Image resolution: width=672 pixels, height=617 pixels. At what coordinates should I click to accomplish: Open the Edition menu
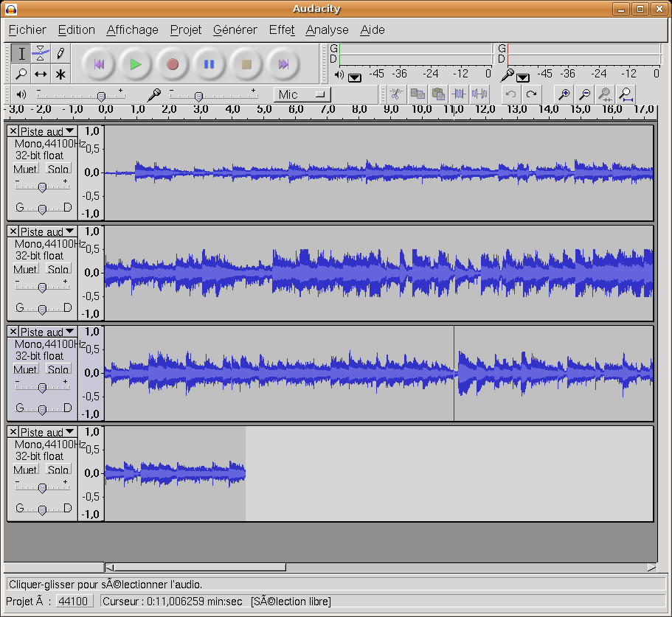click(x=76, y=29)
